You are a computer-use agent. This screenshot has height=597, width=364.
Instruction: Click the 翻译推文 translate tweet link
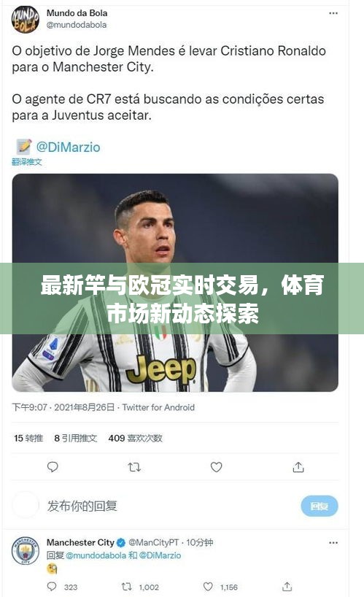[x=26, y=162]
